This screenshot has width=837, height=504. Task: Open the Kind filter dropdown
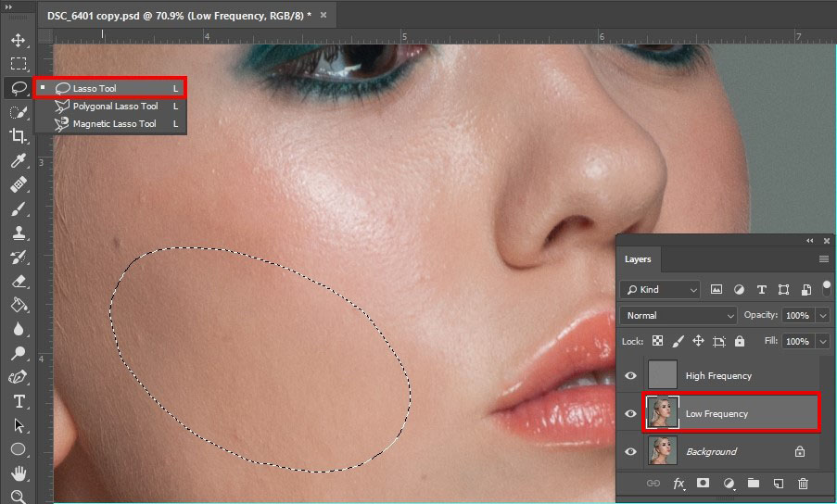point(660,290)
